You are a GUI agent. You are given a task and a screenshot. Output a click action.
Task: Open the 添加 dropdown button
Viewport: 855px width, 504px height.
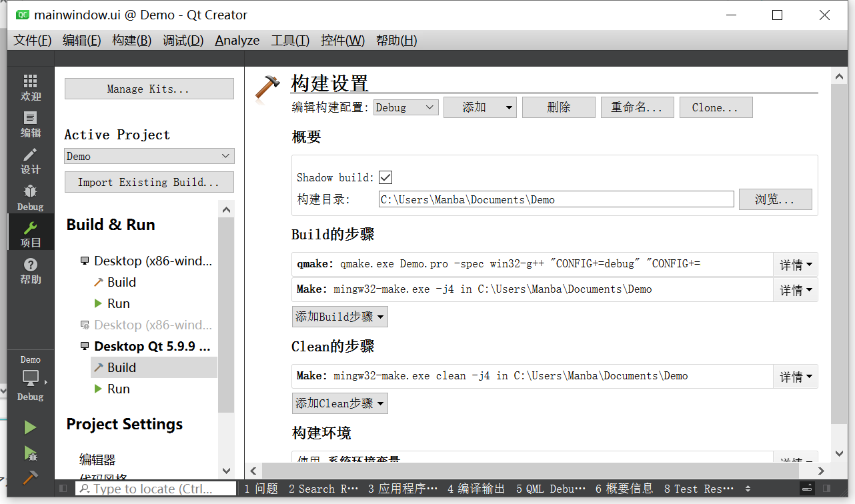480,107
